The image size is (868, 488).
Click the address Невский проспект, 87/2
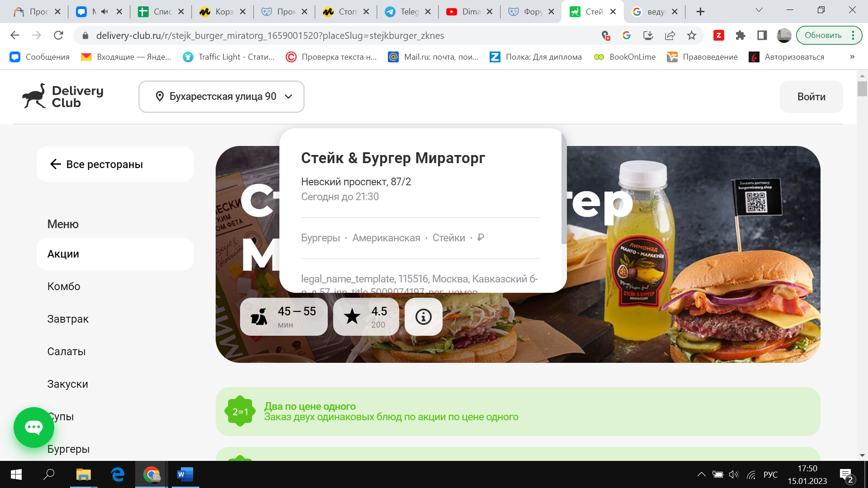tap(356, 182)
